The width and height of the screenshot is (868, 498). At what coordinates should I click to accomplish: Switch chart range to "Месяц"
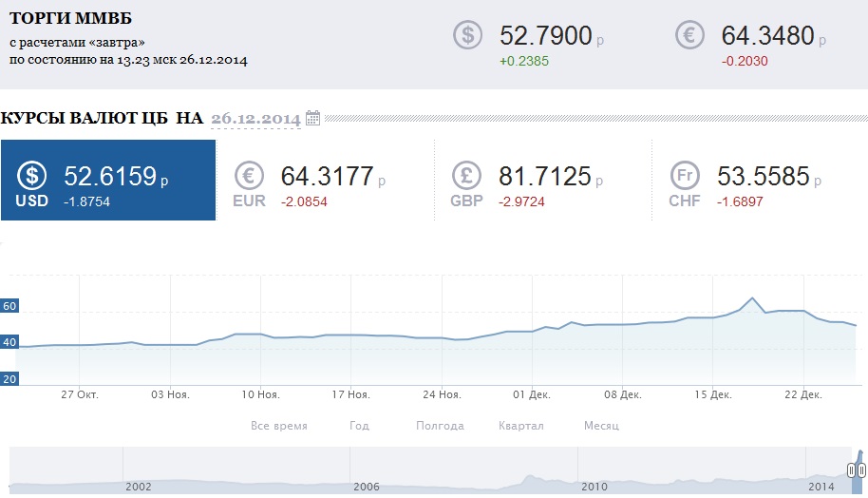click(601, 426)
